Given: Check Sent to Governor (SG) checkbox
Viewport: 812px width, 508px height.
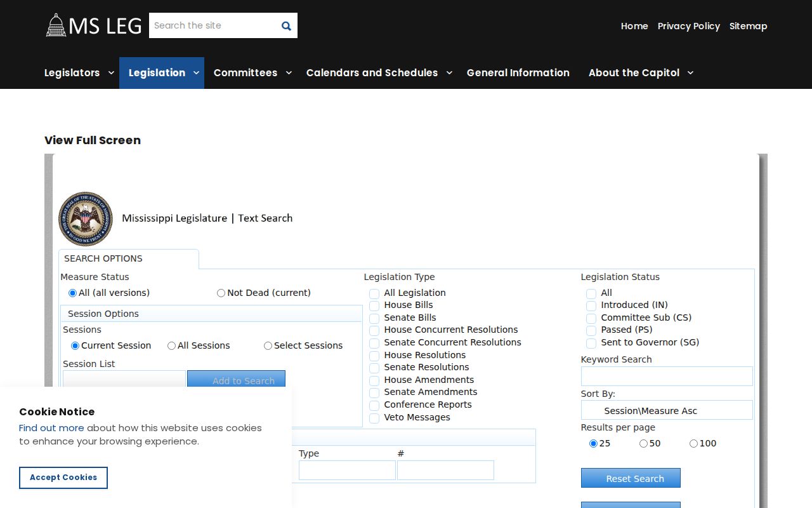Looking at the screenshot, I should click(x=591, y=343).
